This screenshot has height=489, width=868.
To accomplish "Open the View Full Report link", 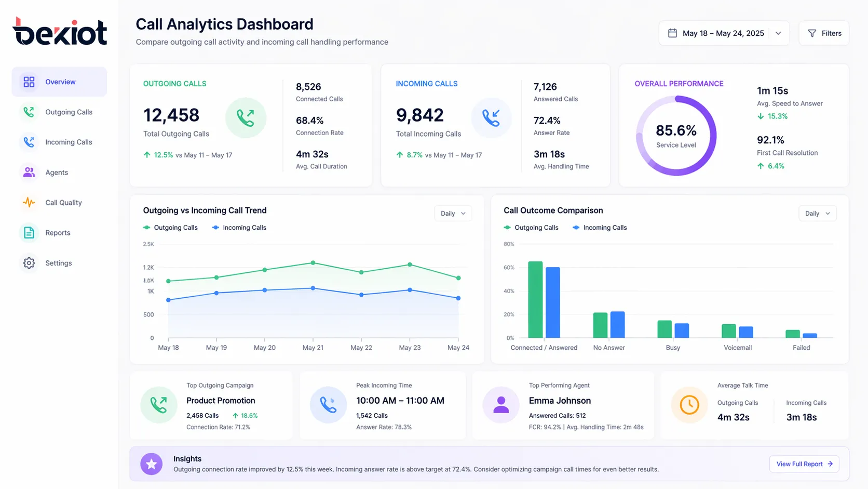I will 804,464.
